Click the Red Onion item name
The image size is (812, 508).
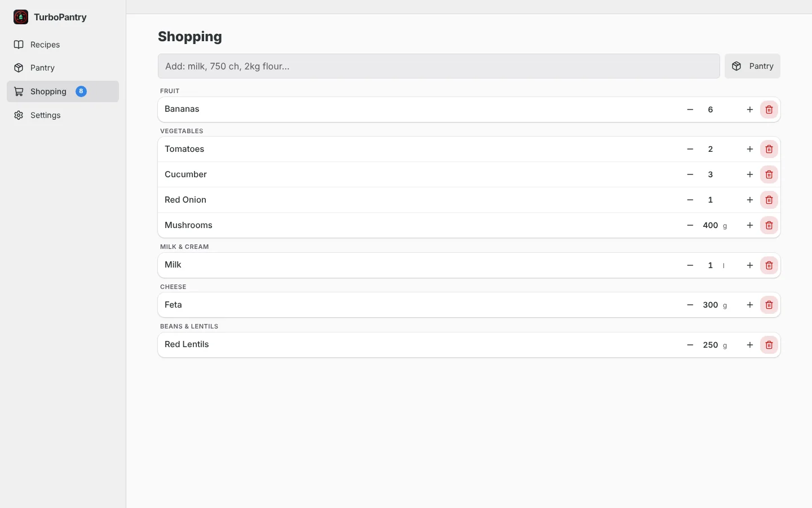click(x=186, y=200)
